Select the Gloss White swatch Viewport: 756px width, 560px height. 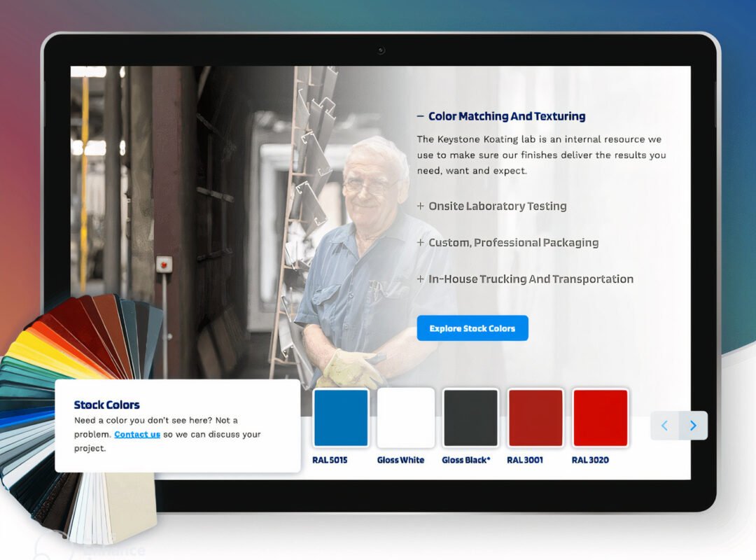405,418
